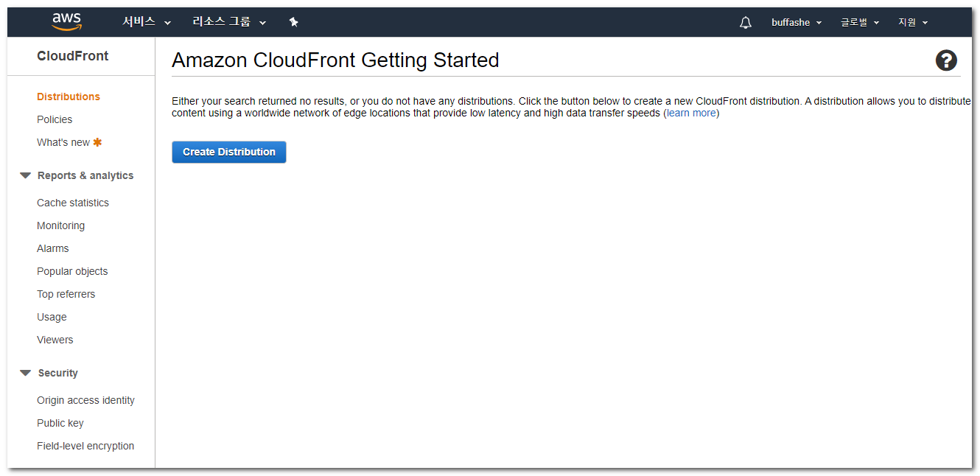
Task: Open the Viewers report
Action: [55, 340]
